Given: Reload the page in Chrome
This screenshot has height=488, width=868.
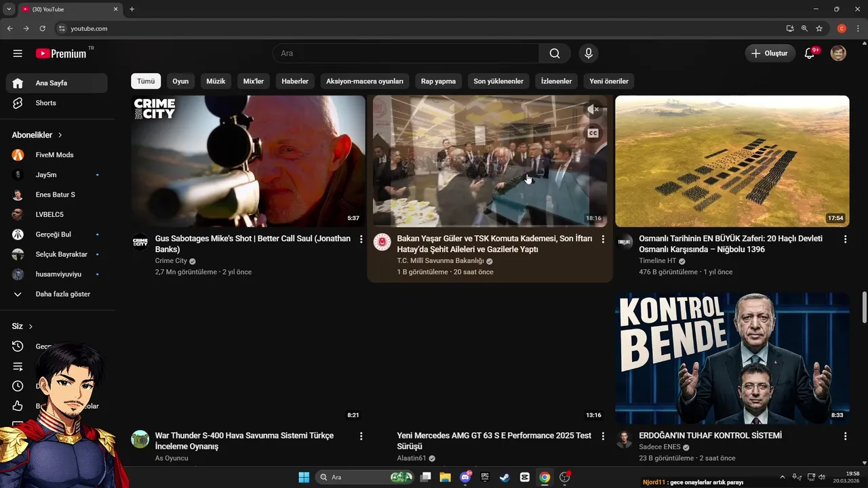Looking at the screenshot, I should pyautogui.click(x=42, y=28).
